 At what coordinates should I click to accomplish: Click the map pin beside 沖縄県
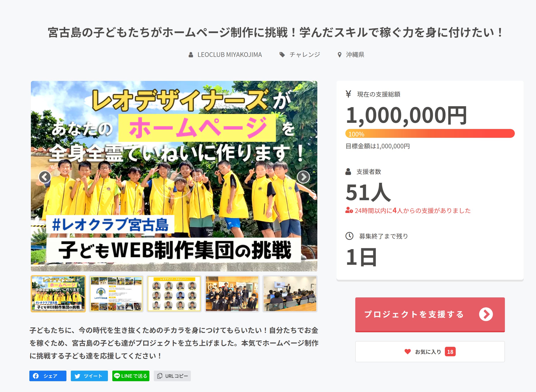[x=340, y=55]
